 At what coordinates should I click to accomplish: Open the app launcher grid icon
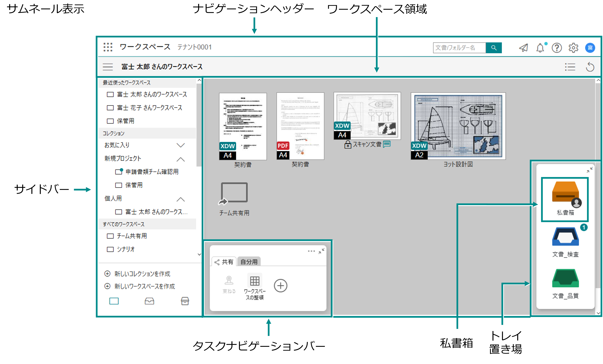108,47
